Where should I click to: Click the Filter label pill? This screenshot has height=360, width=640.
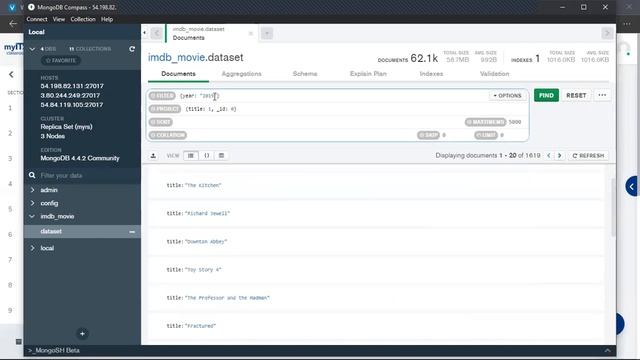pyautogui.click(x=162, y=96)
